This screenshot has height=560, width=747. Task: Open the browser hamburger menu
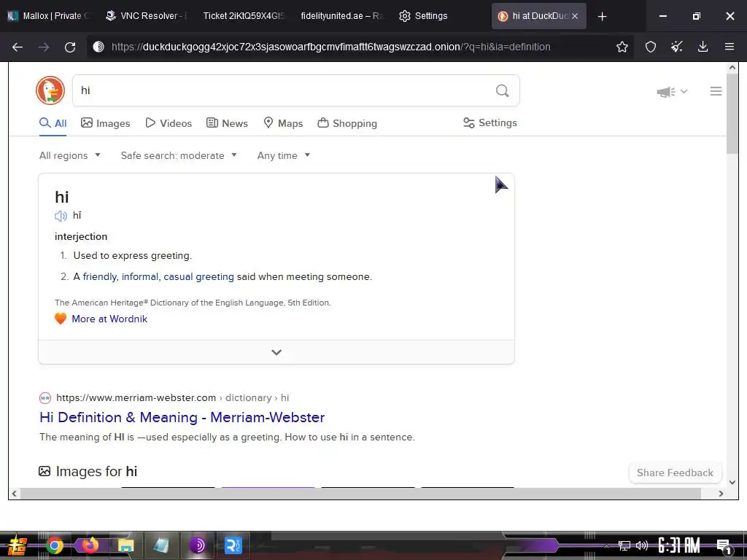[729, 47]
